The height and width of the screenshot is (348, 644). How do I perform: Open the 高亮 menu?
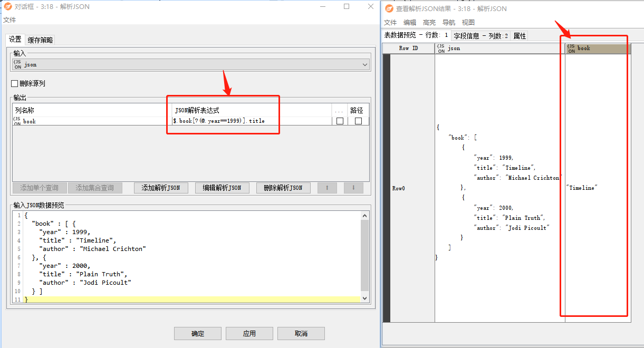(429, 23)
